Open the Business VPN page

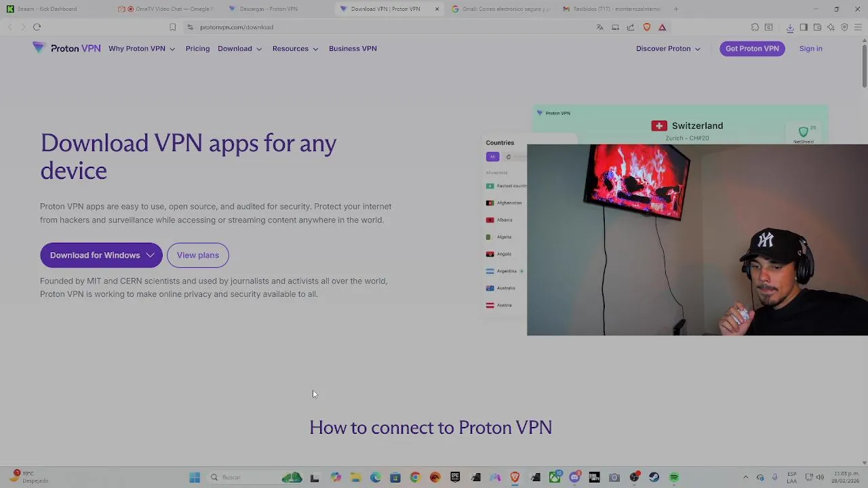(353, 49)
